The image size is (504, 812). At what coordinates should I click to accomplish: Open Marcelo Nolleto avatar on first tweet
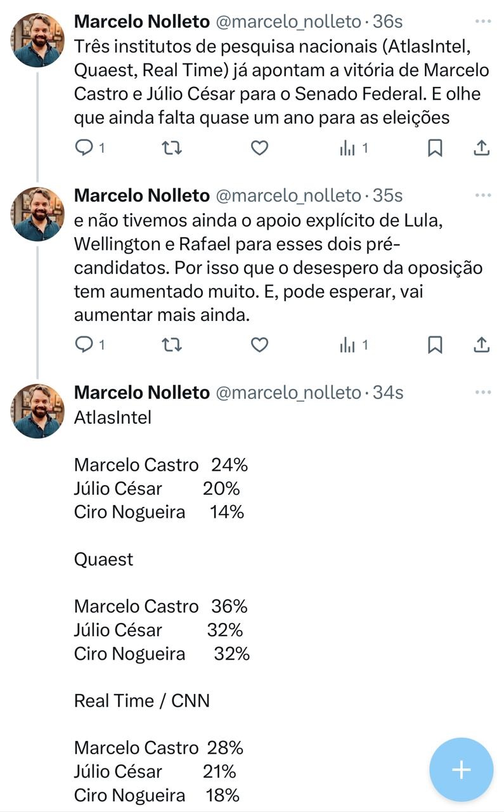[37, 40]
